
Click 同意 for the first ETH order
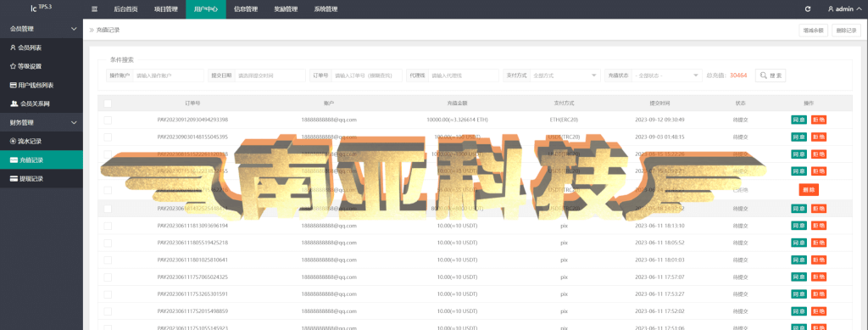[798, 120]
